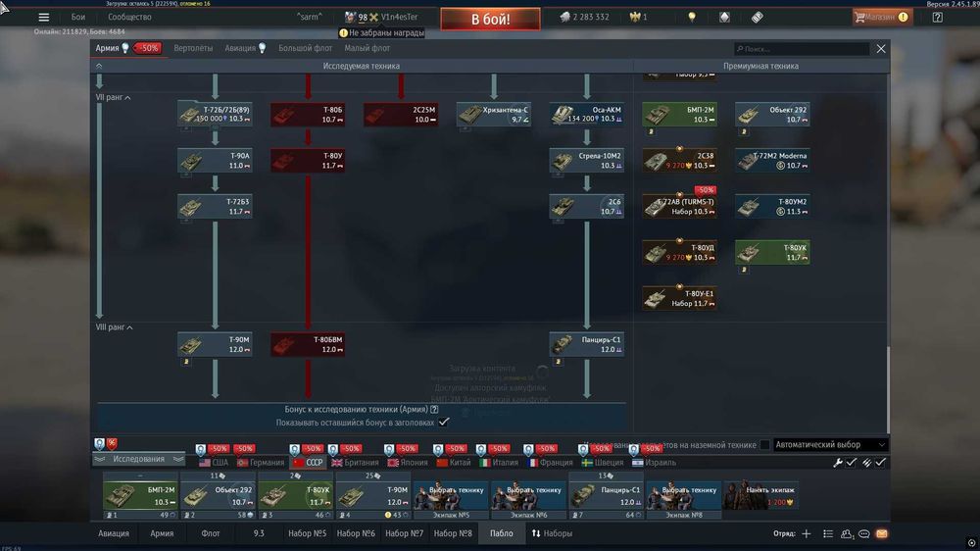The width and height of the screenshot is (980, 551).
Task: Select the Германия nation
Action: click(261, 463)
